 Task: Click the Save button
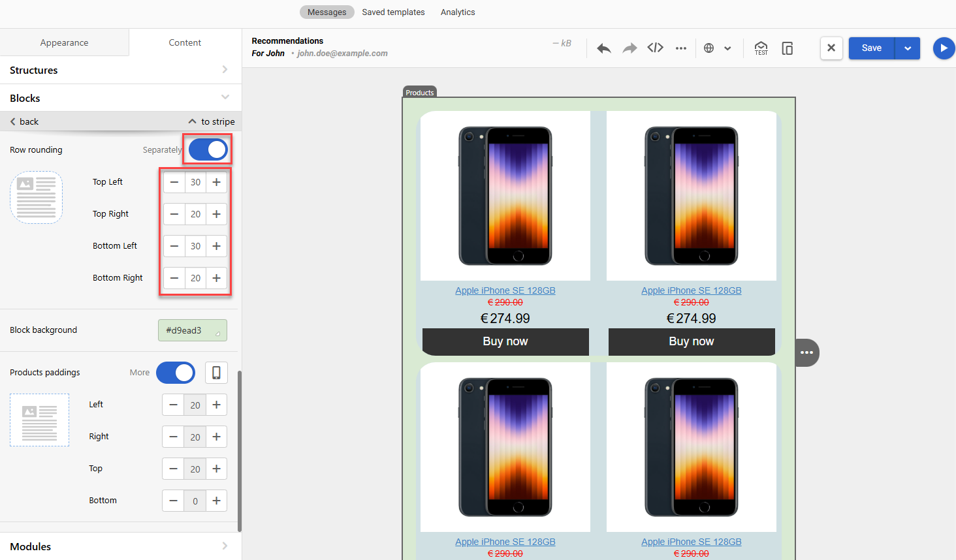[872, 48]
